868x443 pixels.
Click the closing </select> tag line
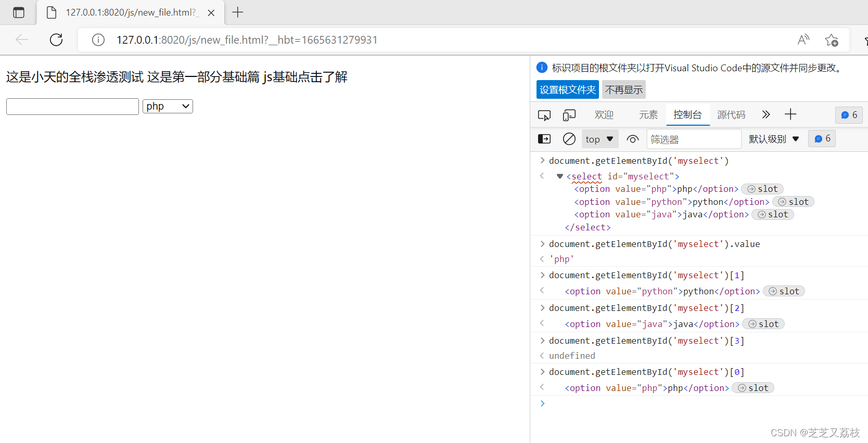[588, 227]
